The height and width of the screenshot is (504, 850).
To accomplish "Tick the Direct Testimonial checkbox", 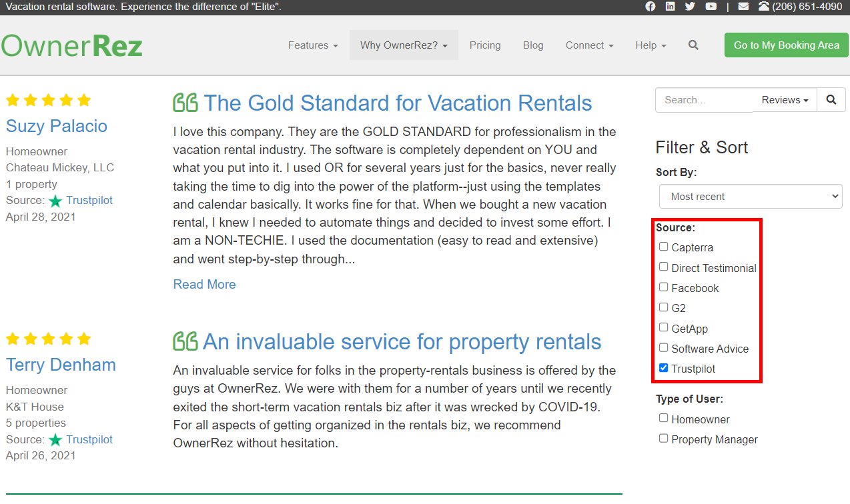I will pyautogui.click(x=663, y=267).
